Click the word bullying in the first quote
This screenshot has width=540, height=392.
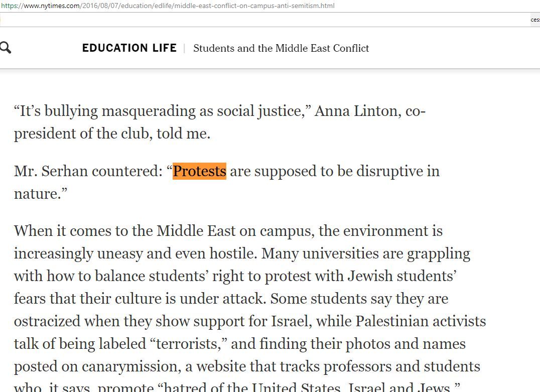pos(73,111)
